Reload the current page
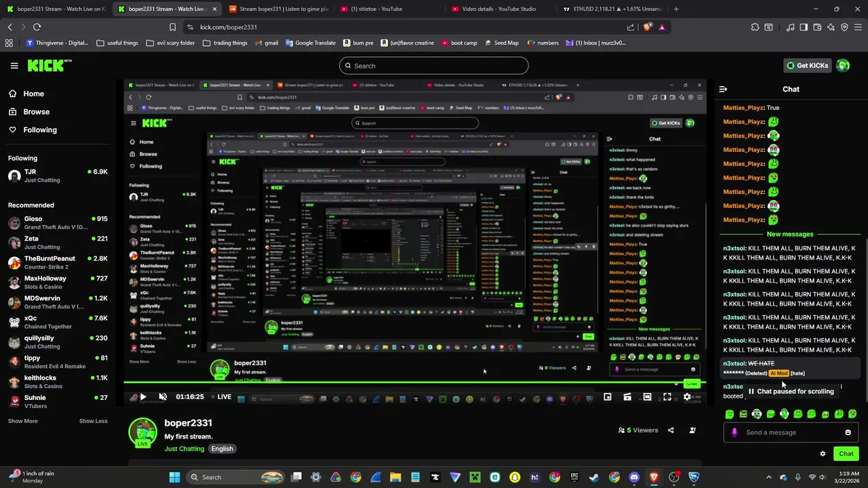 tap(37, 27)
